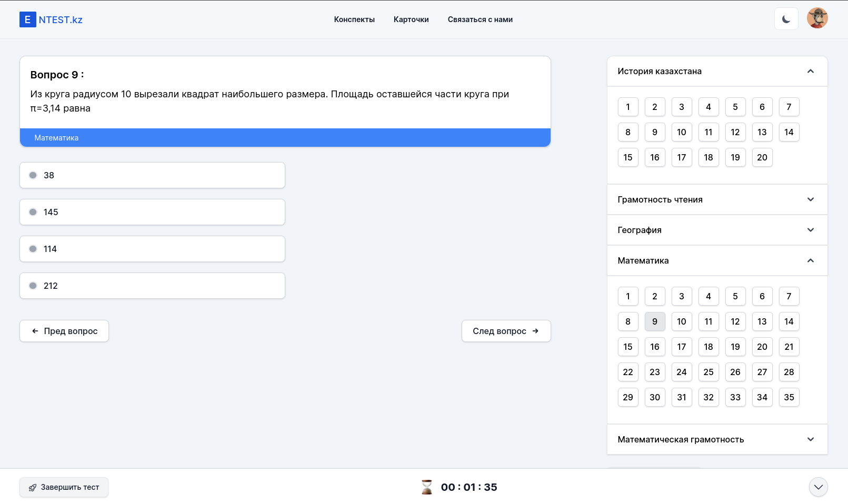
Task: Open question 29 in Математика
Action: pos(628,397)
